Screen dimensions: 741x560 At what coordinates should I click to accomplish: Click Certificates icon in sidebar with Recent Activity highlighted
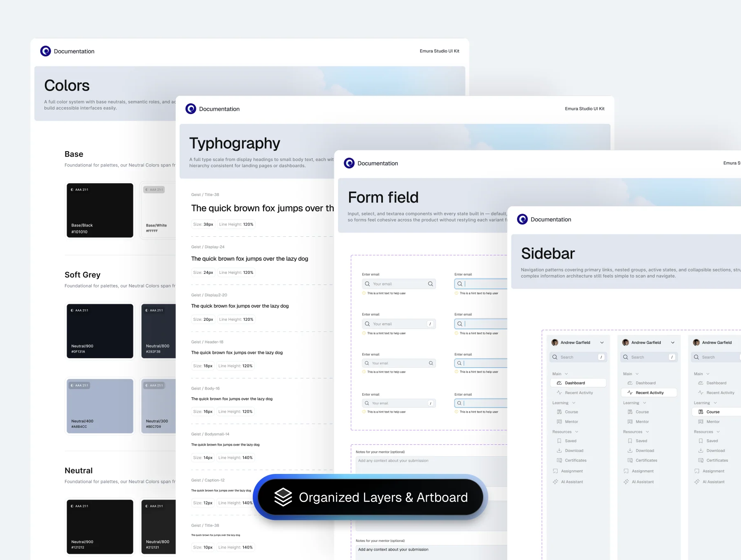coord(630,460)
